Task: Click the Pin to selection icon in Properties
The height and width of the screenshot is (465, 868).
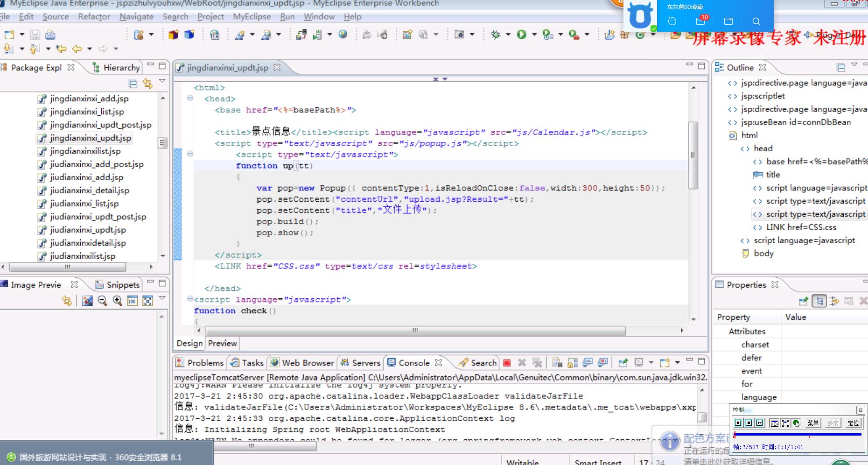Action: coord(804,301)
